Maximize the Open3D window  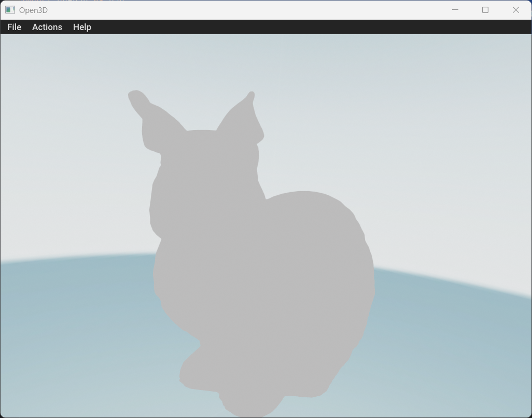[x=485, y=10]
